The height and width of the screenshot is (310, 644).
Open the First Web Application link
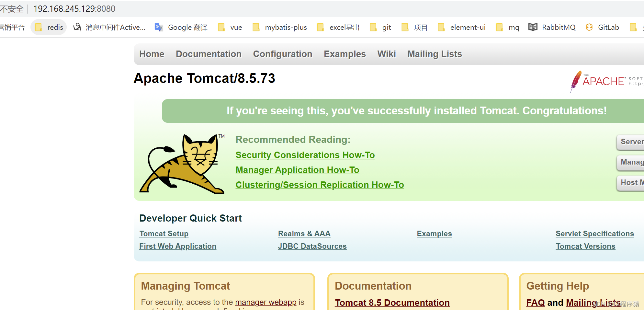[178, 246]
